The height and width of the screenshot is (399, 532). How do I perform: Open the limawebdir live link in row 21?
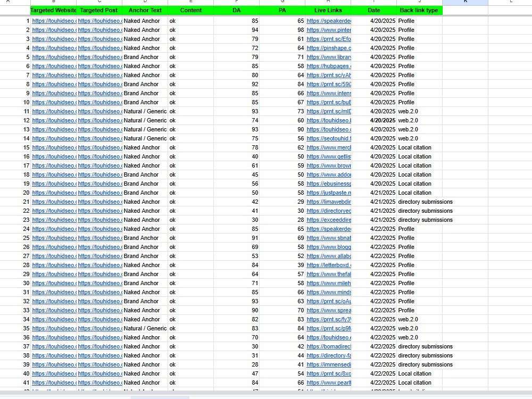click(x=329, y=202)
